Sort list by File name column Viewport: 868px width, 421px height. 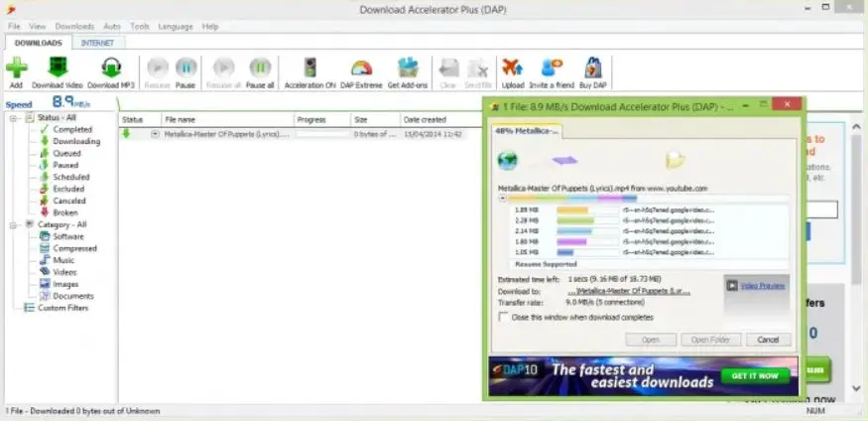click(x=227, y=120)
